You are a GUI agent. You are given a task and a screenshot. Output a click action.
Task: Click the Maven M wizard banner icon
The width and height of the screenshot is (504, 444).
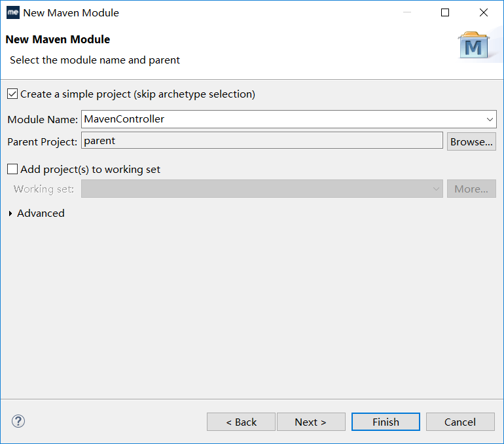(x=473, y=45)
